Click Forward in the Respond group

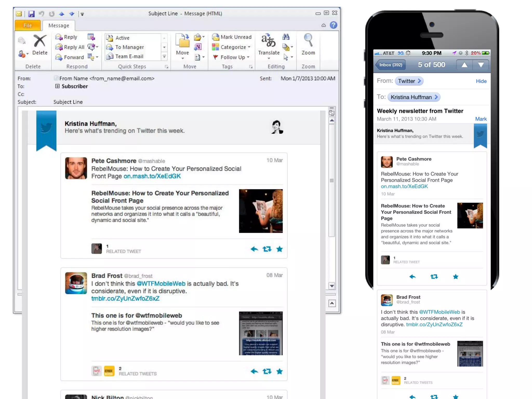[70, 57]
